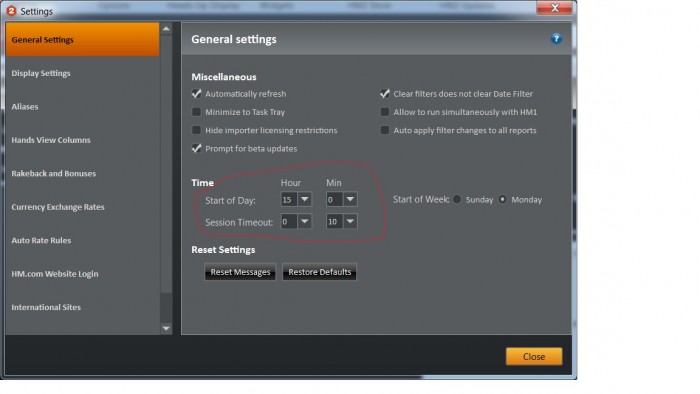Click Session Timeout minute field showing 10
The width and height of the screenshot is (700, 394).
coord(335,221)
